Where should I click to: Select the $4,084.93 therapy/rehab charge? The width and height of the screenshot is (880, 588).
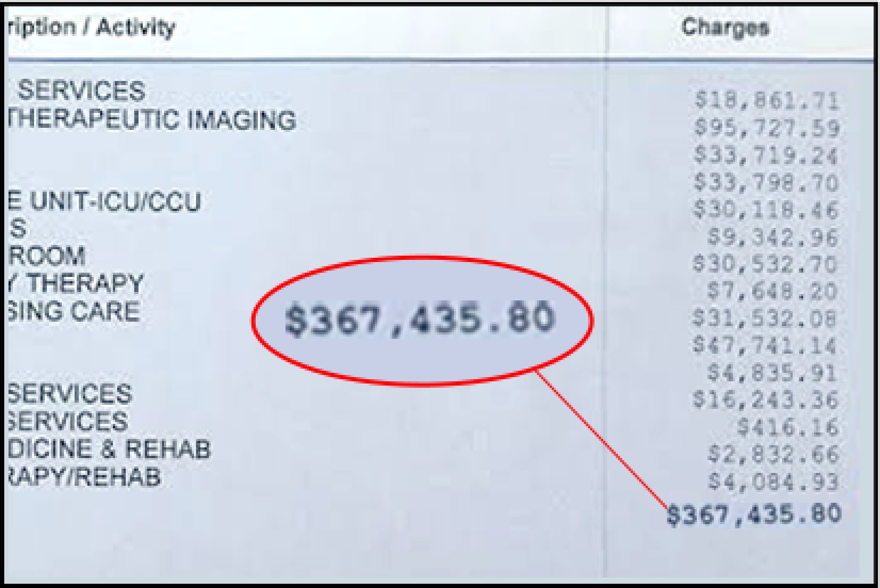tap(773, 481)
